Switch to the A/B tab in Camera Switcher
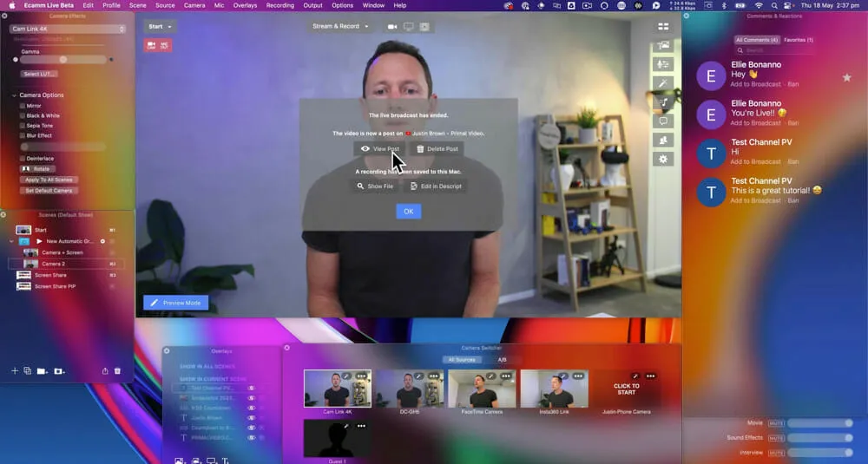 click(502, 360)
